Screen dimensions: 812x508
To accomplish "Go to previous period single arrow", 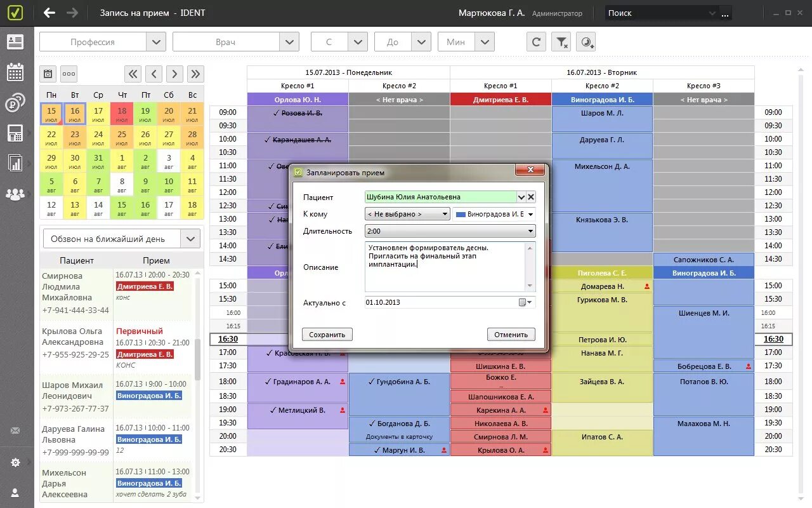I will pos(154,74).
